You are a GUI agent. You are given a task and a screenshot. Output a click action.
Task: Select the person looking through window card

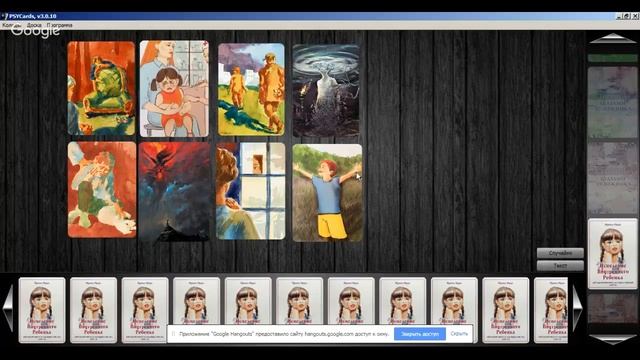pyautogui.click(x=251, y=191)
